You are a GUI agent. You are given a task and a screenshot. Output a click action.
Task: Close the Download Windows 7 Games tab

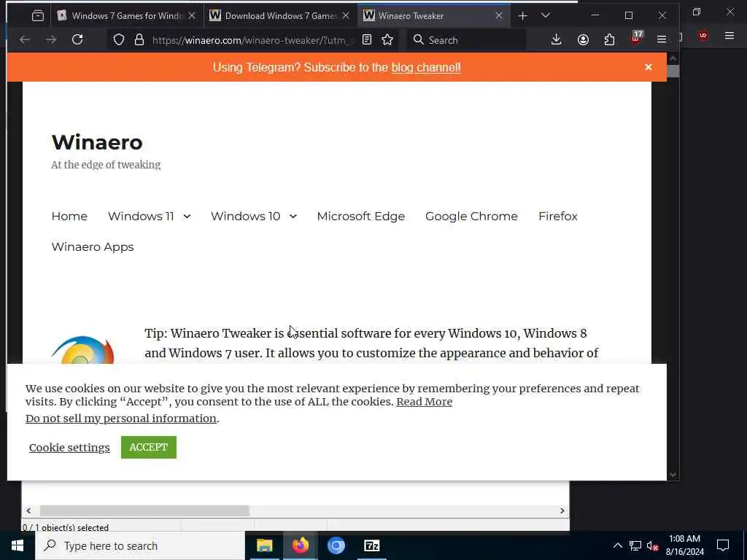(x=346, y=16)
